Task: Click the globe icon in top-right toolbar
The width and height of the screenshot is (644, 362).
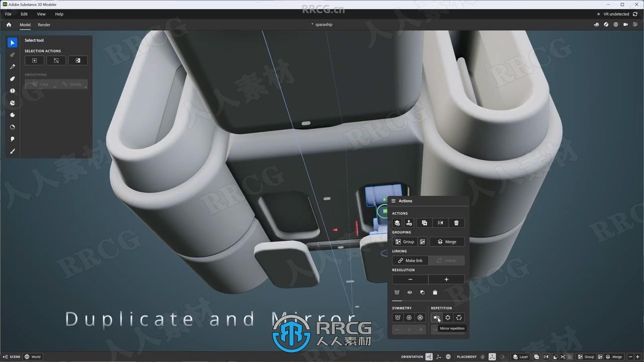Action: (x=616, y=25)
